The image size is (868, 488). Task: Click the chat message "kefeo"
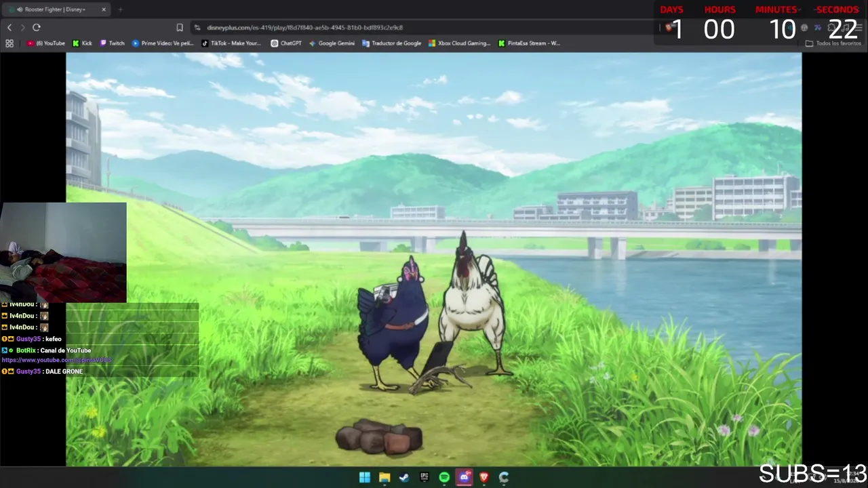click(x=53, y=339)
